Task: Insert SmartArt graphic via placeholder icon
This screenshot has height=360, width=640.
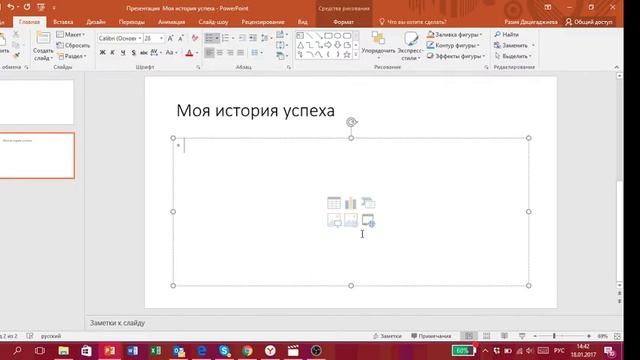Action: point(368,203)
